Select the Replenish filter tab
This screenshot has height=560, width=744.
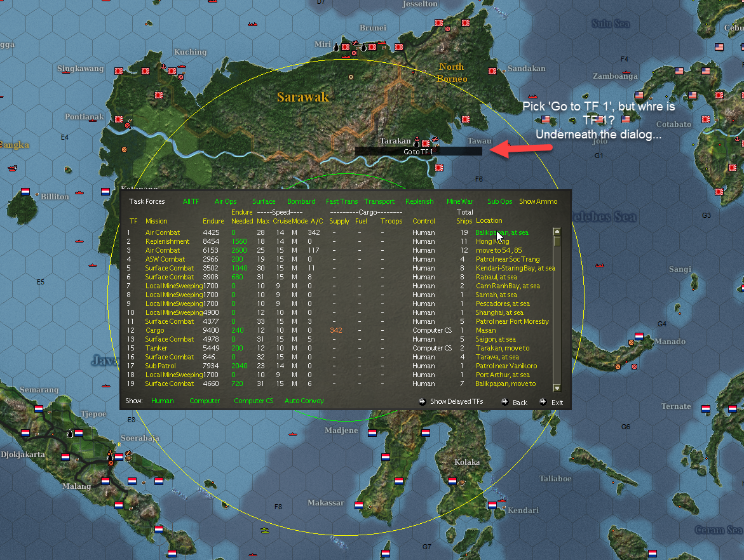click(x=419, y=201)
